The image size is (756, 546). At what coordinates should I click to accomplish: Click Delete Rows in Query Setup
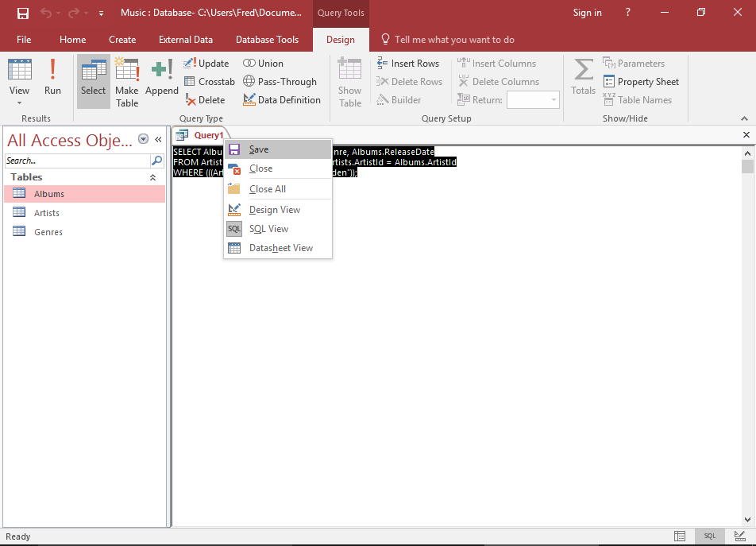click(409, 82)
